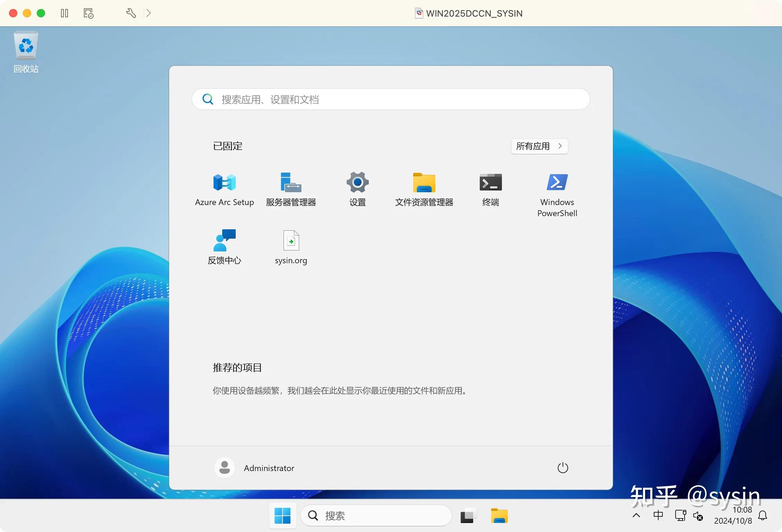Click the Windows Start button
This screenshot has width=782, height=532.
pos(283,515)
